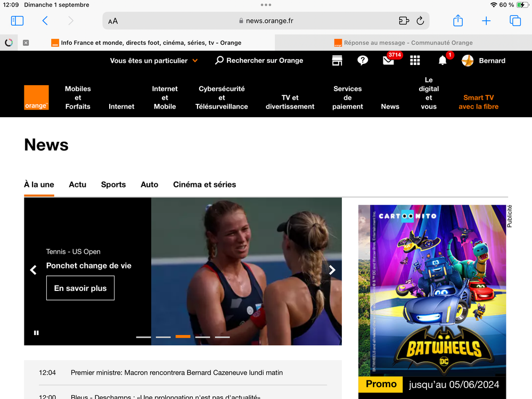Screen dimensions: 532x399
Task: Tap the three-dot multitasking control
Action: pyautogui.click(x=266, y=5)
